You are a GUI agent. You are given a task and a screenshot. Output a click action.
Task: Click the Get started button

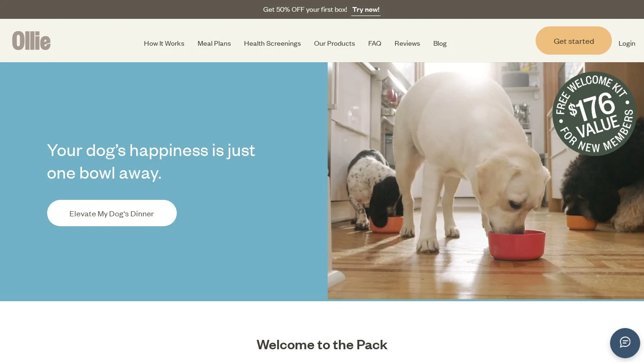pyautogui.click(x=574, y=41)
